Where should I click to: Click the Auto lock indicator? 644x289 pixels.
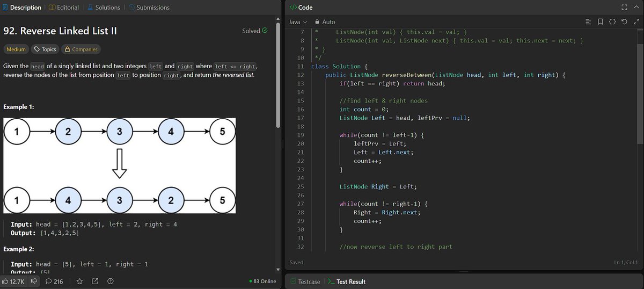coord(325,22)
